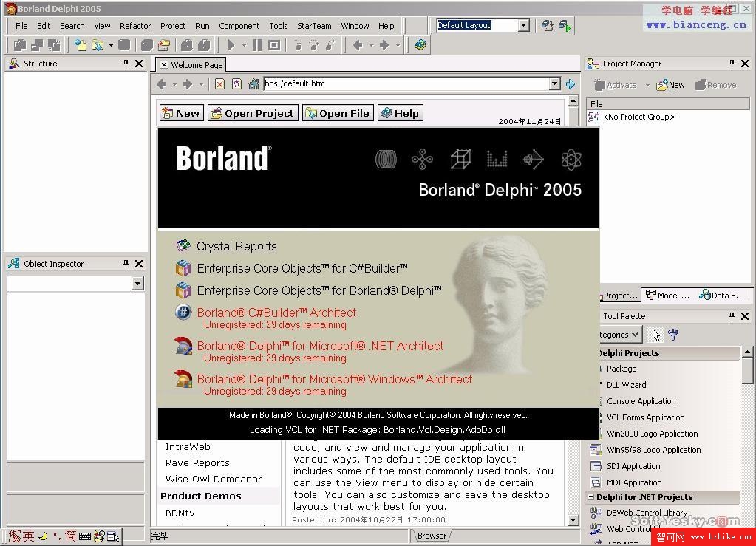This screenshot has height=546, width=756.
Task: Click the Open File button on Welcome Page
Action: point(338,113)
